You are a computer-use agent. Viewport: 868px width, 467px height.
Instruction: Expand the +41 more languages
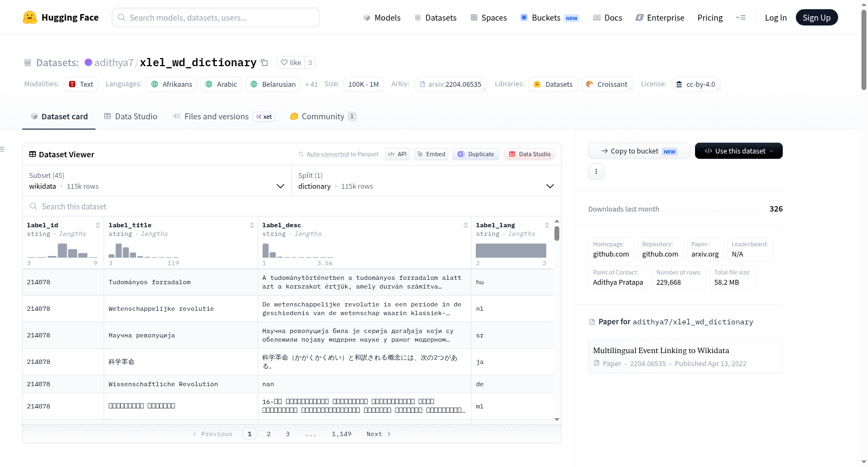pos(311,84)
